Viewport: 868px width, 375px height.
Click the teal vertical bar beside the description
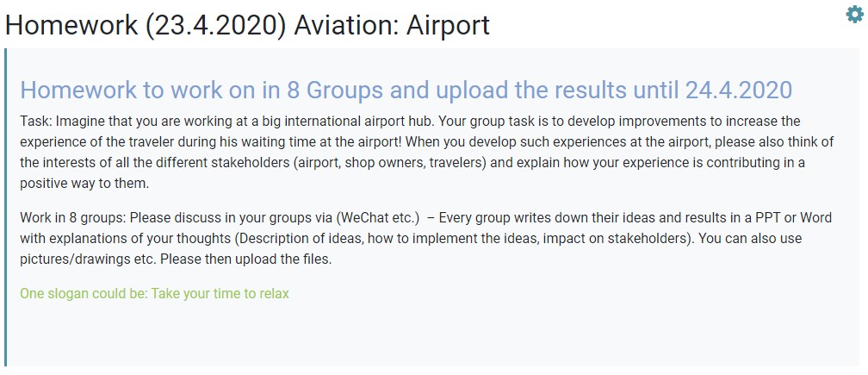(x=5, y=207)
